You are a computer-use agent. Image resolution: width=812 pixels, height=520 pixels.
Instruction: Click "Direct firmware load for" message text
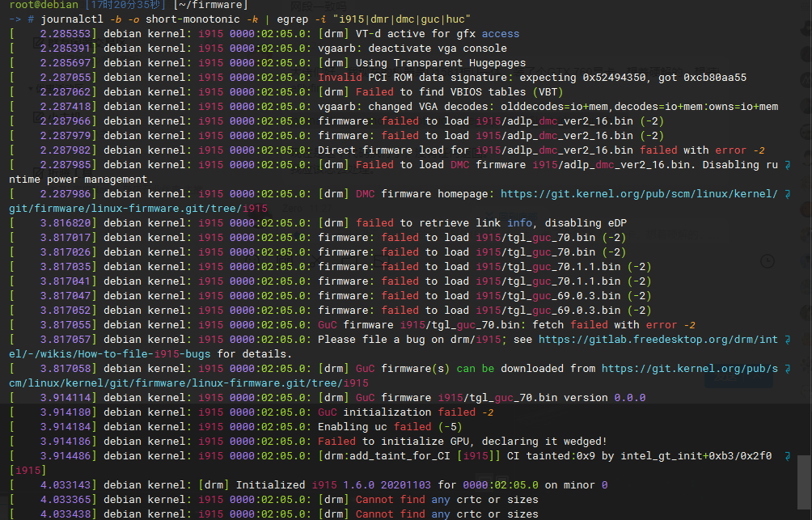393,150
